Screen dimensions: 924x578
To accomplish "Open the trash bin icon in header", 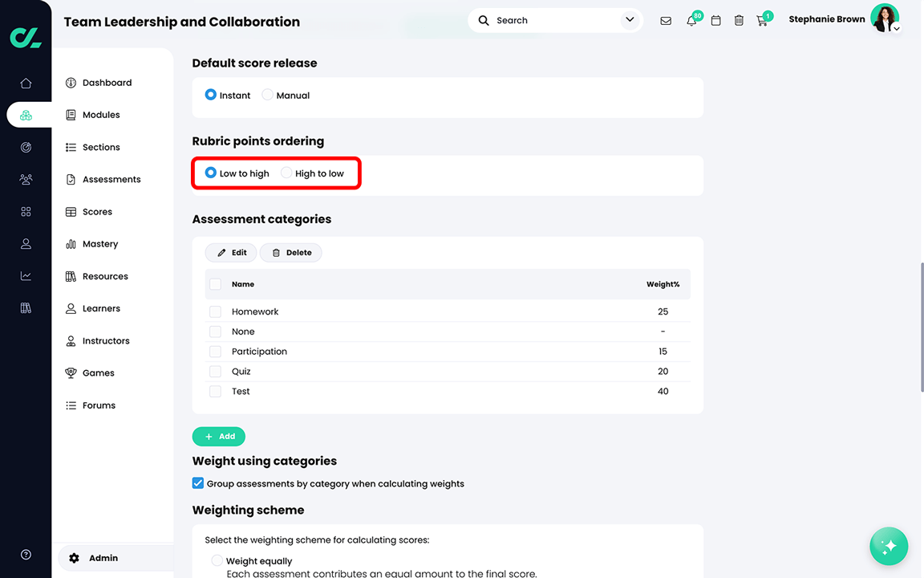I will [x=739, y=21].
